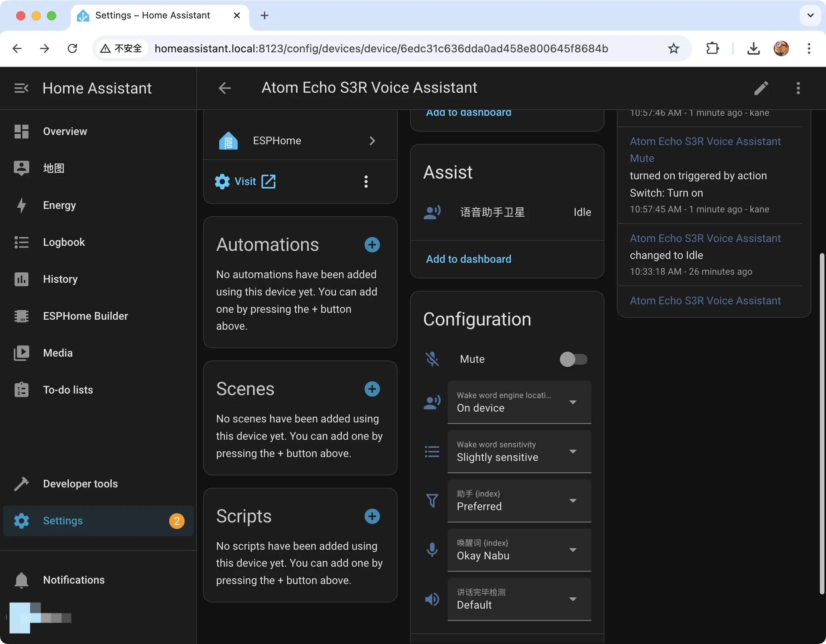Viewport: 826px width, 644px height.
Task: Open Wake word sensitivity dropdown
Action: 519,451
